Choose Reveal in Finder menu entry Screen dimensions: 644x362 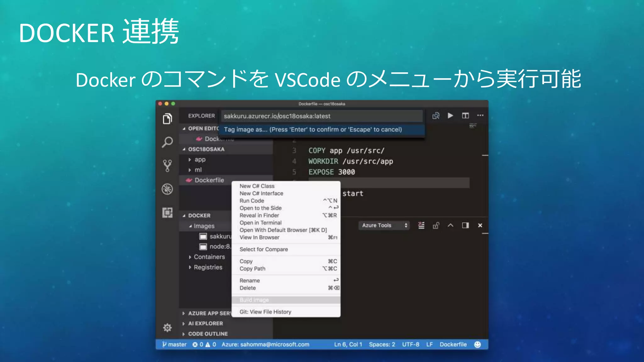(x=286, y=215)
